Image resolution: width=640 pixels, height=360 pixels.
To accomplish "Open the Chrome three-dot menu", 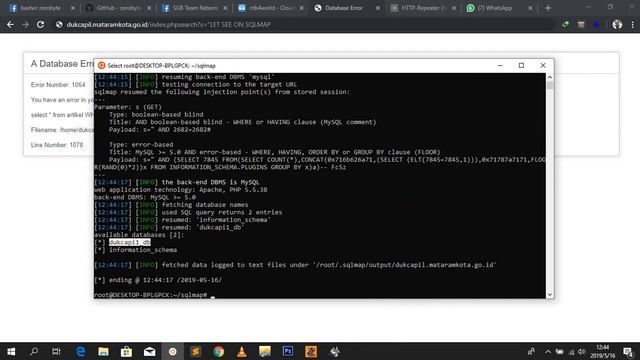I will point(633,24).
